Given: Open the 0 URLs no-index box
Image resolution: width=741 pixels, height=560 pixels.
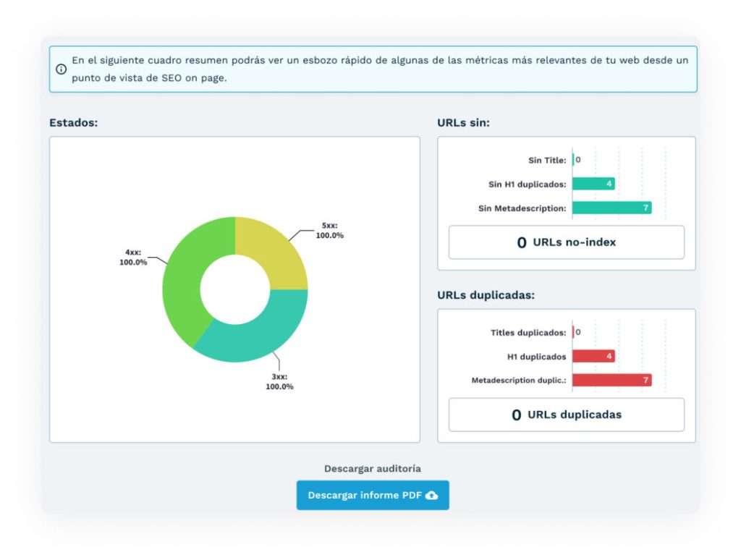Looking at the screenshot, I should pos(566,242).
